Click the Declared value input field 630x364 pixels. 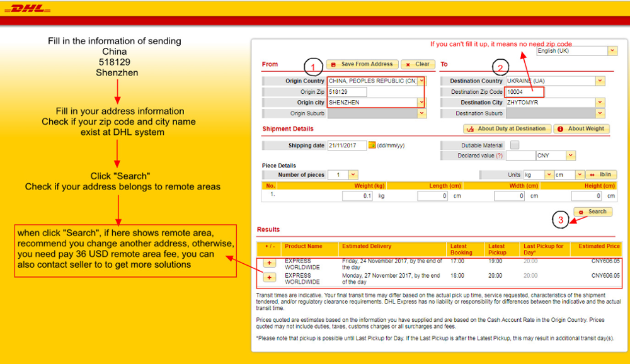(x=521, y=156)
